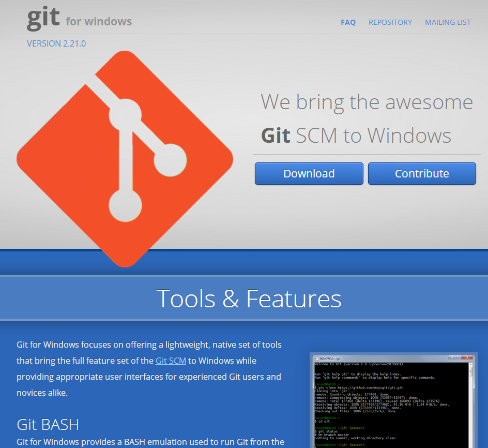Click the 'We bring the awesome' headline text
The width and height of the screenshot is (488, 448).
click(367, 102)
